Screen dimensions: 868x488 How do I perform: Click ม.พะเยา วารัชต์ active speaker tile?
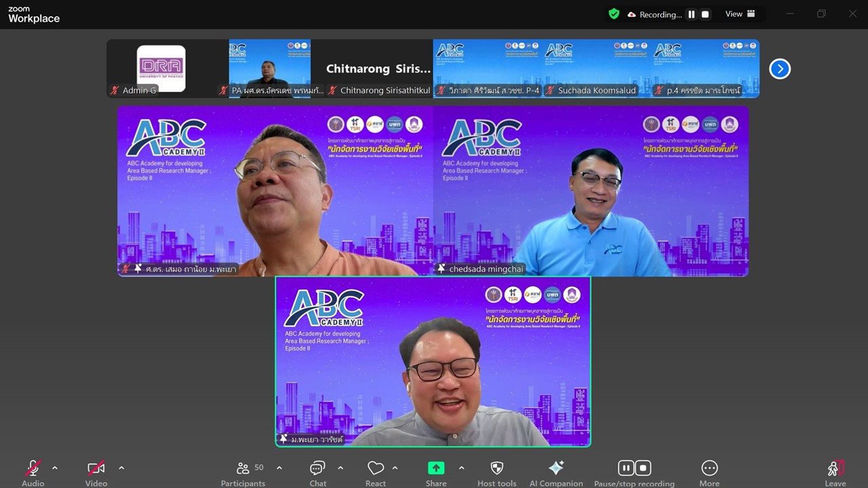[x=433, y=361]
